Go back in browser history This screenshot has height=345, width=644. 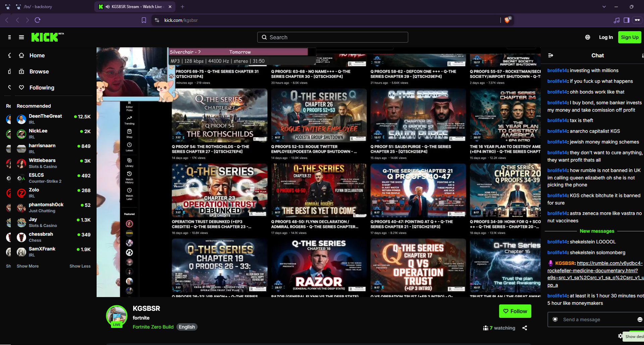(x=17, y=20)
